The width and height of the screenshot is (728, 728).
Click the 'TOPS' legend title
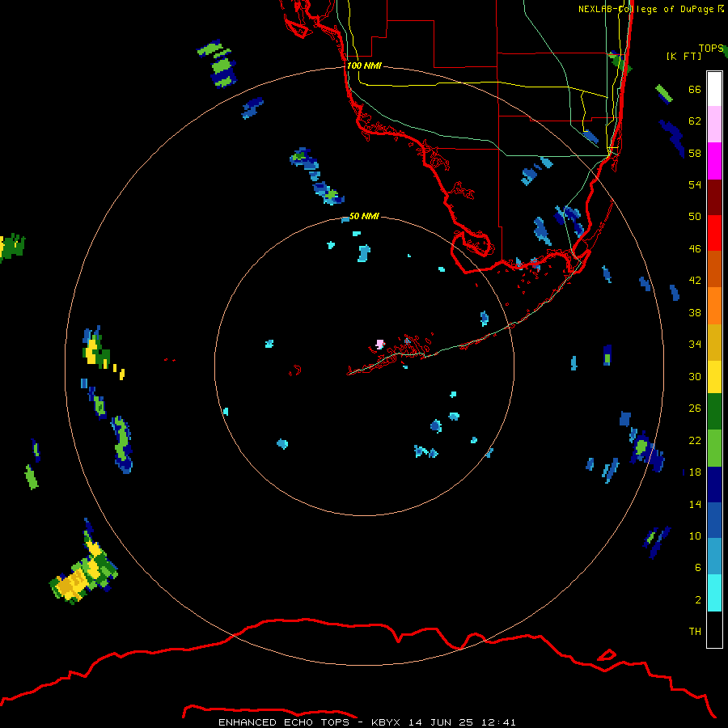pos(711,49)
